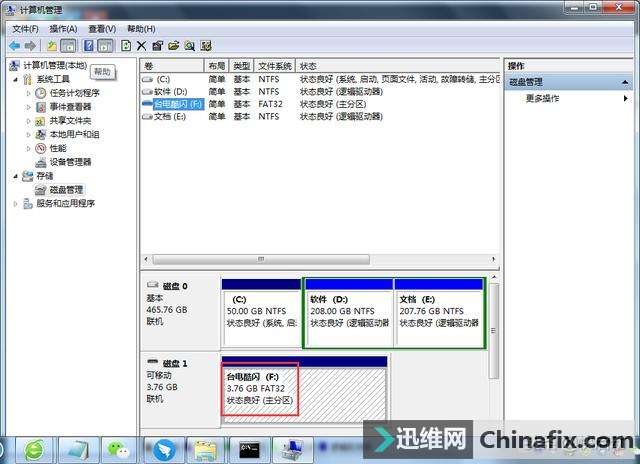Screen dimensions: 640x464
Task: Expand the 服务和应用程序 node arrow
Action: point(16,204)
